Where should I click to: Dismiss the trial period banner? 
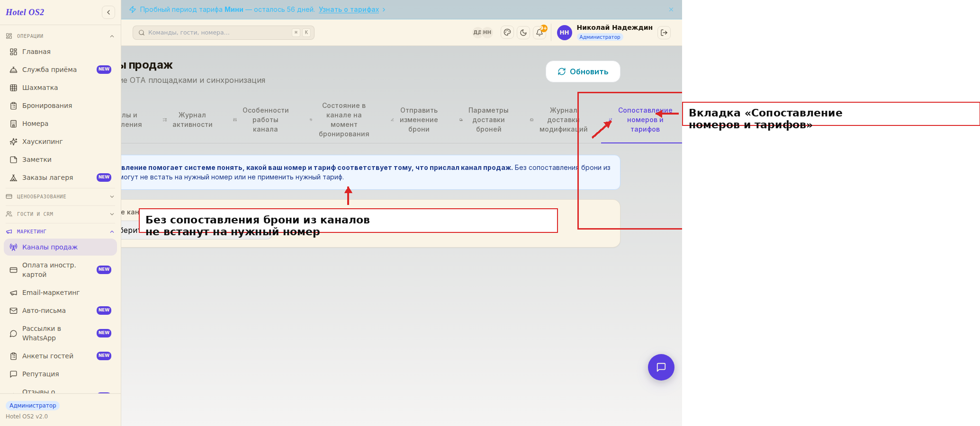(671, 9)
